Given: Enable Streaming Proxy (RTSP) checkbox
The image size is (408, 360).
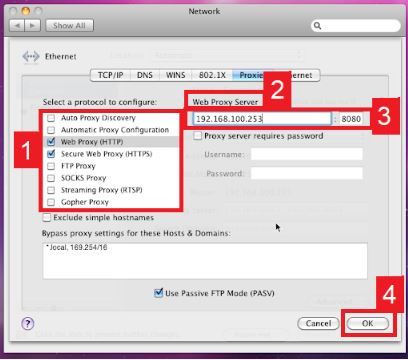Looking at the screenshot, I should (x=51, y=190).
